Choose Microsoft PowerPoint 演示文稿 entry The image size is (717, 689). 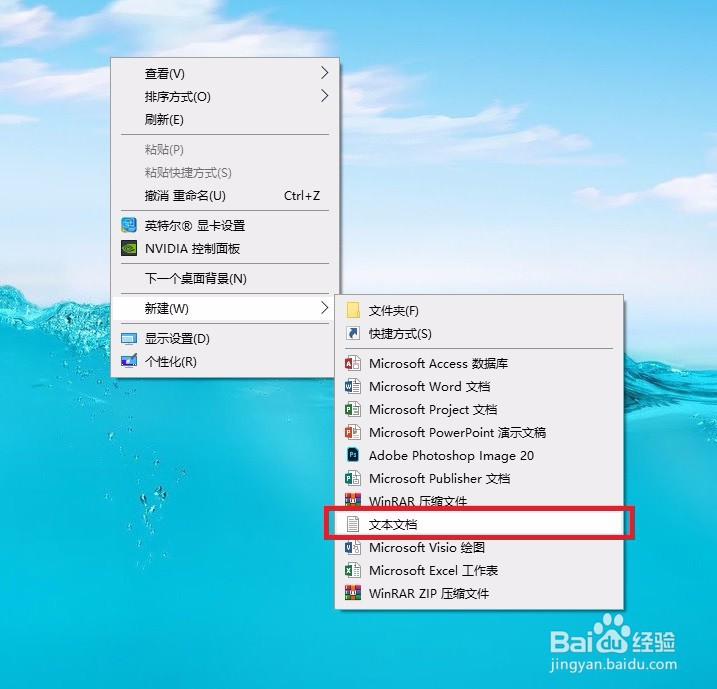click(x=479, y=433)
